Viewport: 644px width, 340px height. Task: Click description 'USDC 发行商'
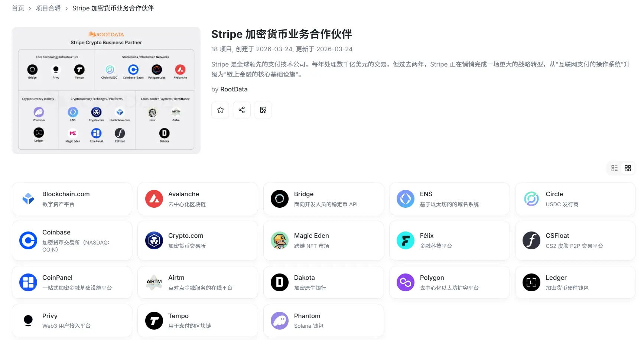pyautogui.click(x=562, y=204)
